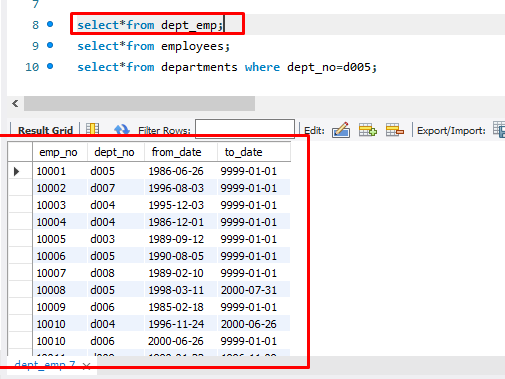Click dept_no d006 in row 10009
Viewport: 505px width, 379px height.
pos(116,307)
